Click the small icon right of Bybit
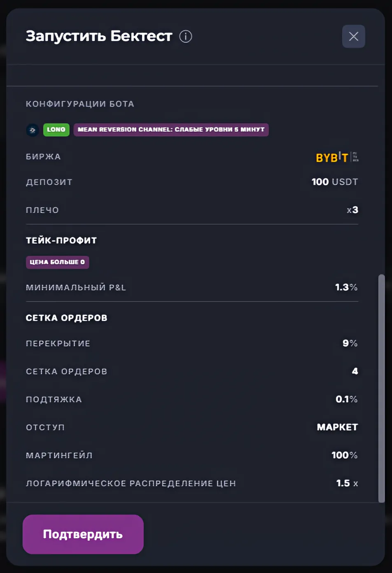392x573 pixels. [355, 157]
